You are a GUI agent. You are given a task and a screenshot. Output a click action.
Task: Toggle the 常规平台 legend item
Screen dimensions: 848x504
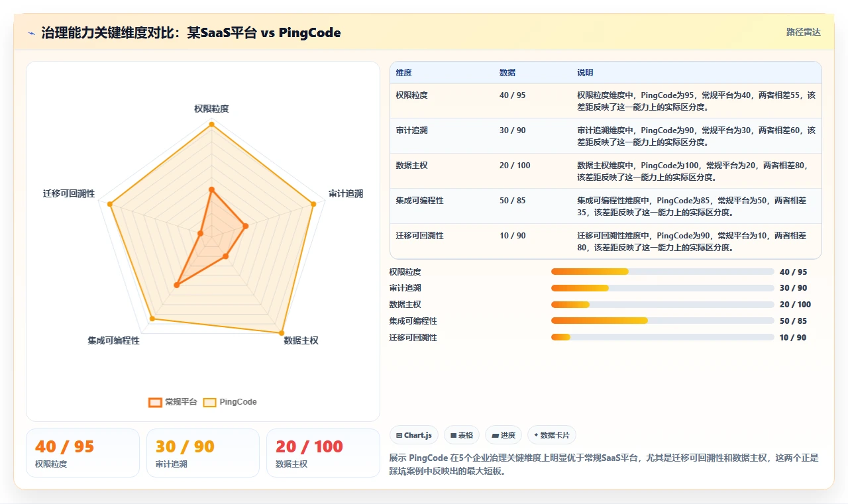pos(173,402)
